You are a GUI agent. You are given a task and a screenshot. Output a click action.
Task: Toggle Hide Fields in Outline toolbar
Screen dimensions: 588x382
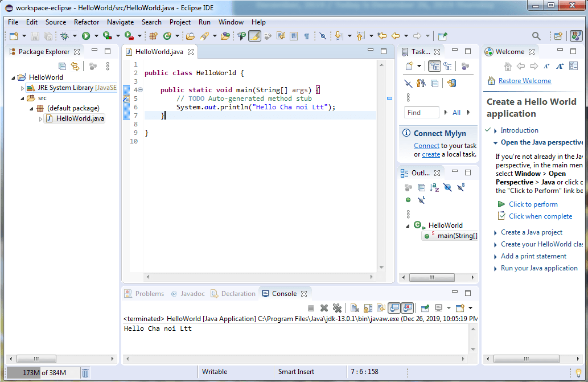(448, 187)
